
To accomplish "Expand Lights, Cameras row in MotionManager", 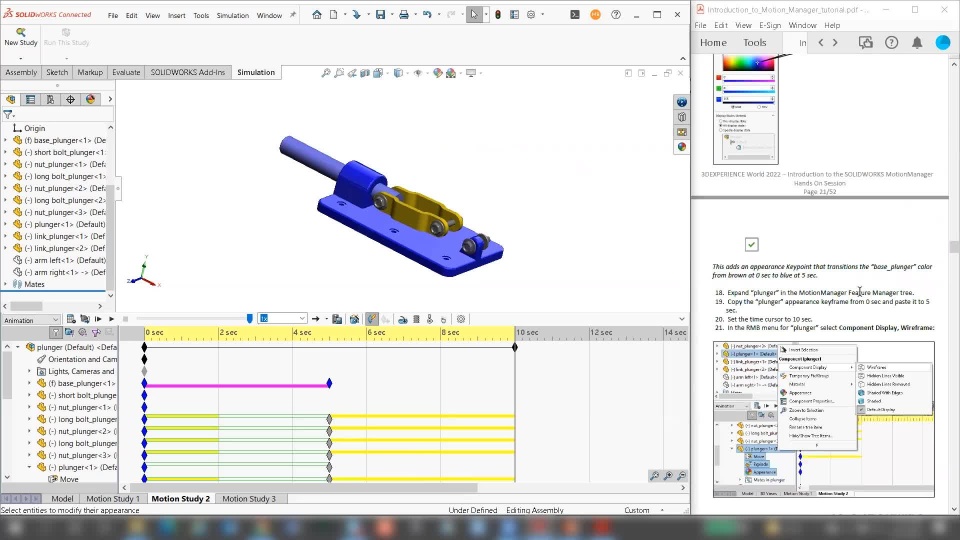I will point(29,371).
